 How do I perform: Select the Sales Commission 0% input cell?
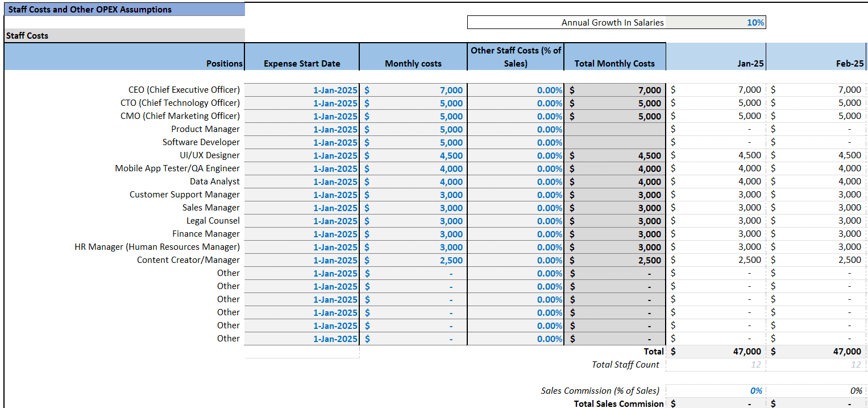point(716,391)
